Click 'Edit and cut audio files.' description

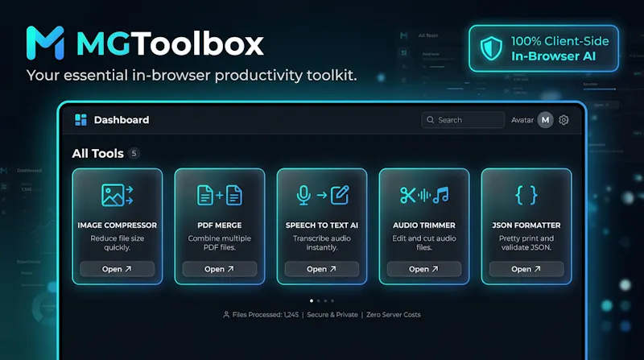click(x=424, y=243)
